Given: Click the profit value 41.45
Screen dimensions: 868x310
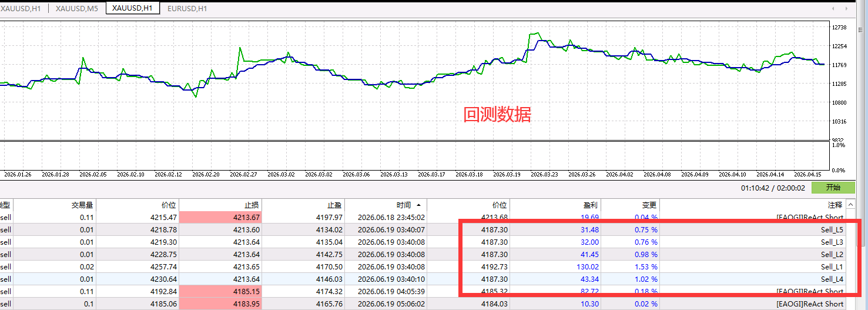Looking at the screenshot, I should (589, 254).
